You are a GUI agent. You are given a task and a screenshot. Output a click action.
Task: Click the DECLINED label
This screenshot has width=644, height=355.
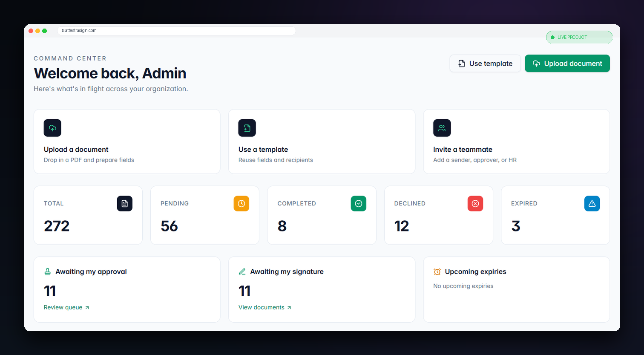(x=410, y=204)
